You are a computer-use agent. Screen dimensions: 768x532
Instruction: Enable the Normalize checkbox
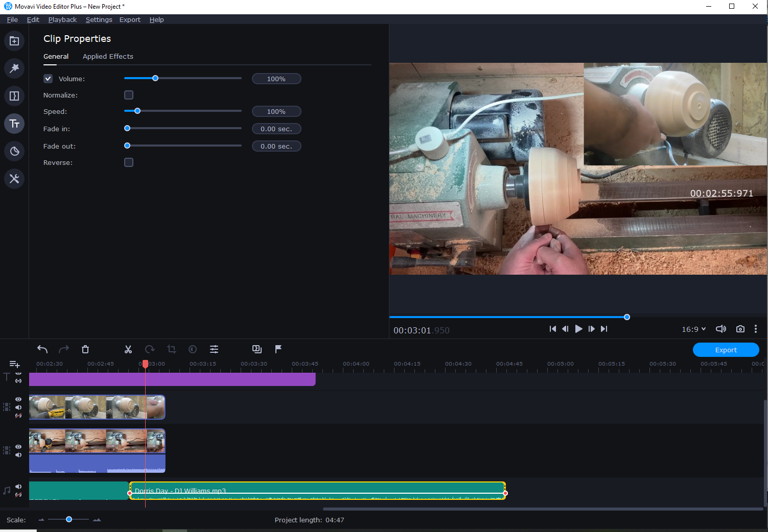tap(128, 94)
